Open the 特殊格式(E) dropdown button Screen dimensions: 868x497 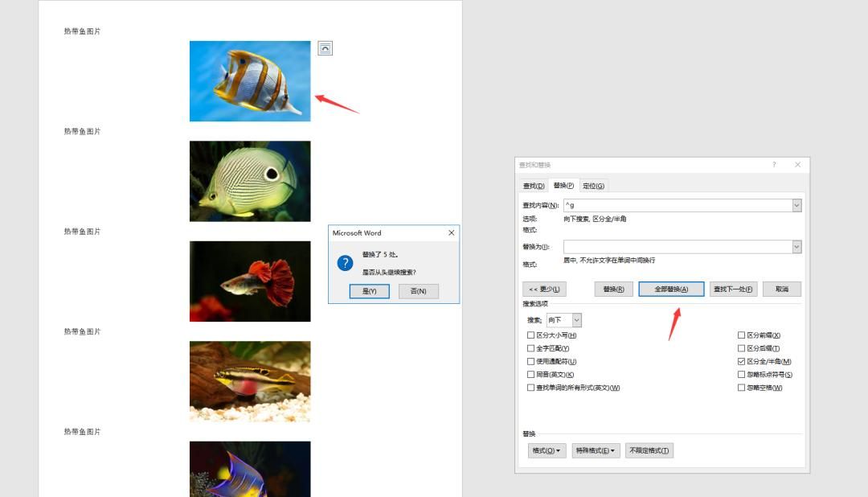pos(595,450)
